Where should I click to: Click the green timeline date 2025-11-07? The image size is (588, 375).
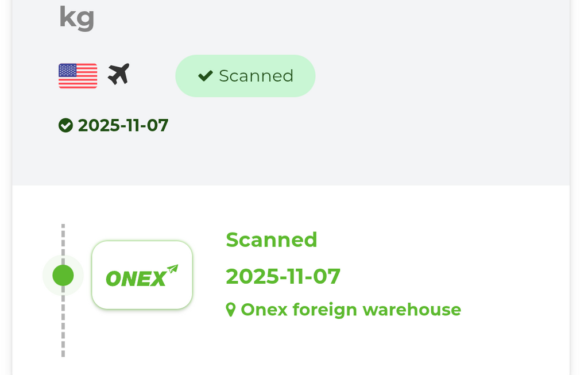tap(283, 276)
